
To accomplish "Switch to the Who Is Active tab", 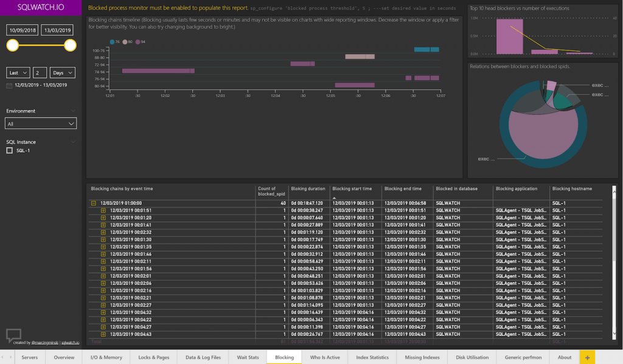I will (x=324, y=357).
